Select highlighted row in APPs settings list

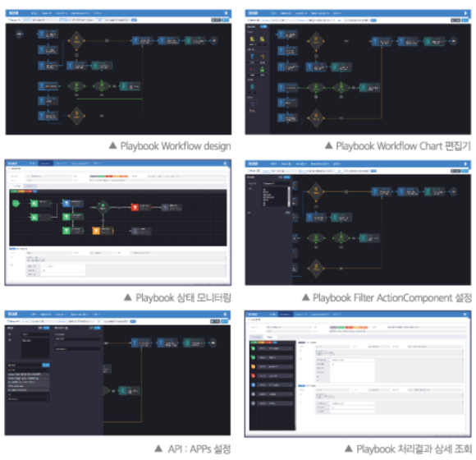pyautogui.click(x=28, y=375)
